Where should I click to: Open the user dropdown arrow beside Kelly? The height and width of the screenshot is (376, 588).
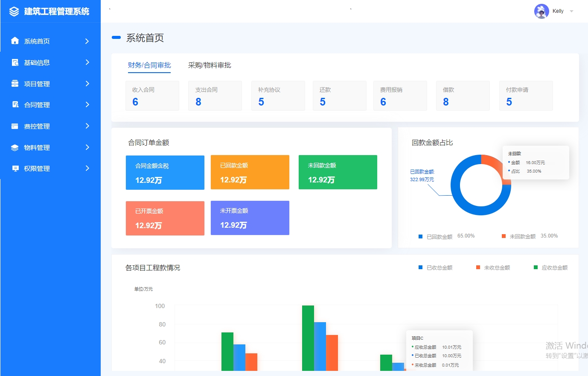[571, 12]
